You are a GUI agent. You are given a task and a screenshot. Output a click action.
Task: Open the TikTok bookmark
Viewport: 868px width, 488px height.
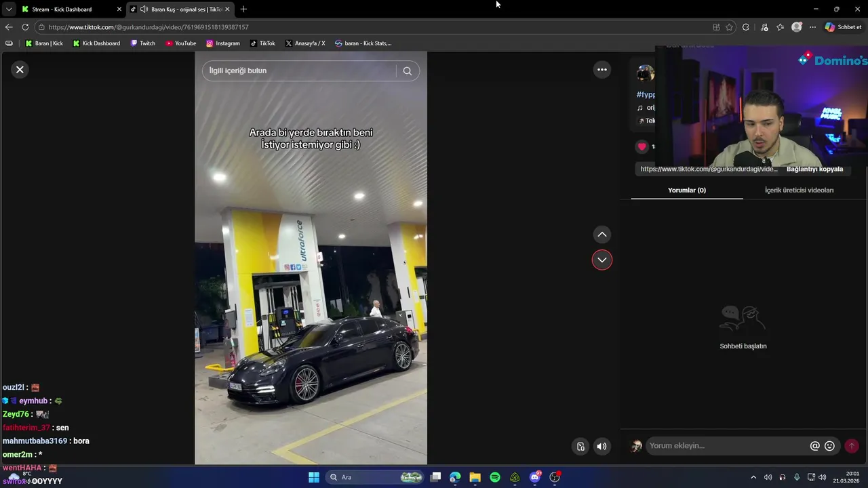coord(262,43)
